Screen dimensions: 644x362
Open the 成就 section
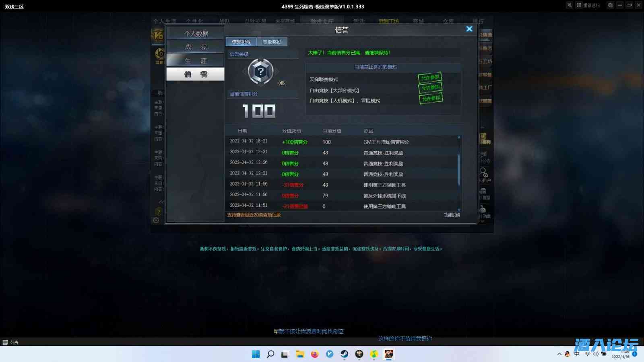(195, 47)
